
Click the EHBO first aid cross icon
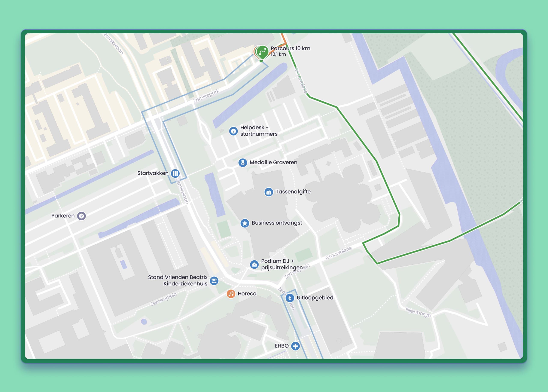(x=295, y=346)
